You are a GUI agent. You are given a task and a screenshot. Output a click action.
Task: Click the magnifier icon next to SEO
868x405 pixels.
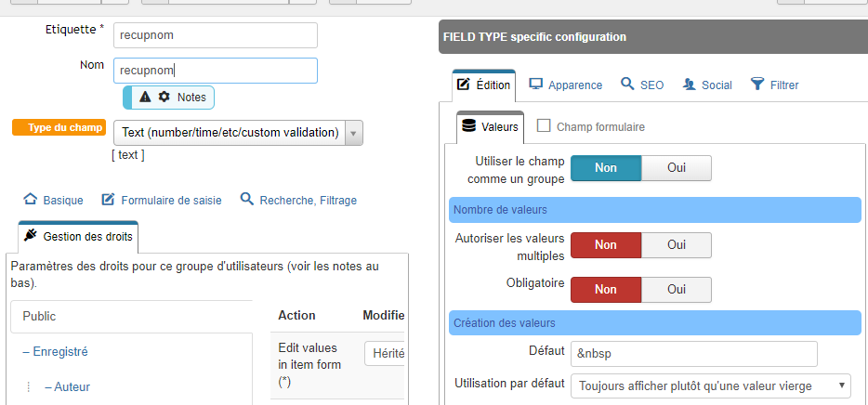coord(627,85)
